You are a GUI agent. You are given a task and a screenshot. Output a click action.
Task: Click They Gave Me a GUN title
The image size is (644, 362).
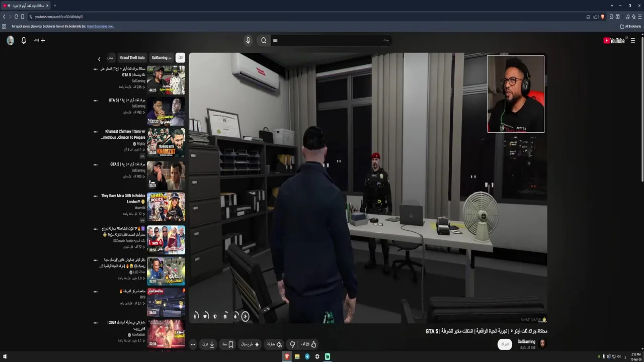point(123,198)
